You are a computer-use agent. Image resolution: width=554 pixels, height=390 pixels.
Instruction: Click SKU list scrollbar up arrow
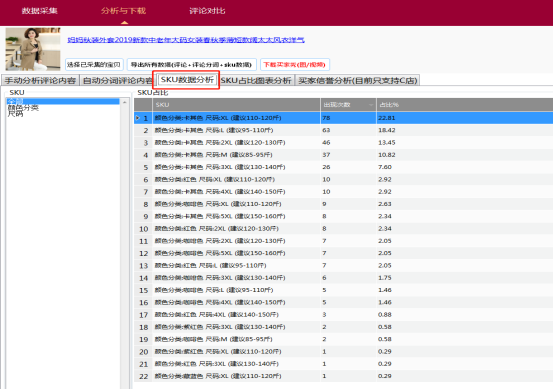pos(124,102)
